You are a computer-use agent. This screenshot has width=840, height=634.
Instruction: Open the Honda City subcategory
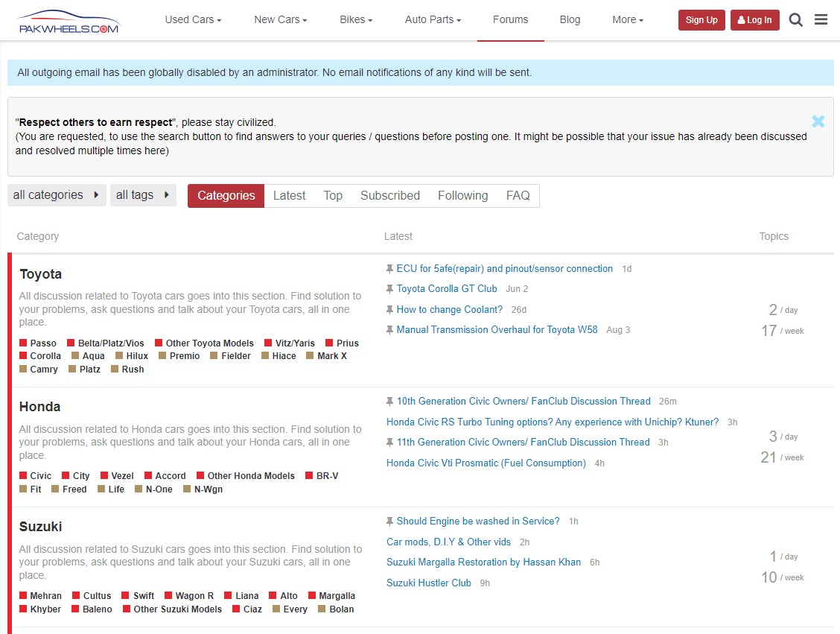point(81,476)
